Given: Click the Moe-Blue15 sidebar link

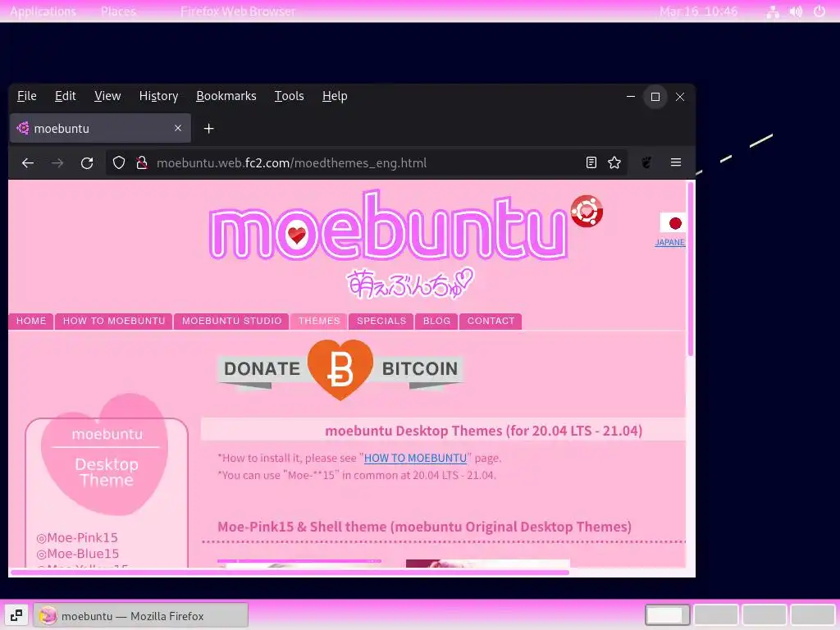Looking at the screenshot, I should coord(78,554).
